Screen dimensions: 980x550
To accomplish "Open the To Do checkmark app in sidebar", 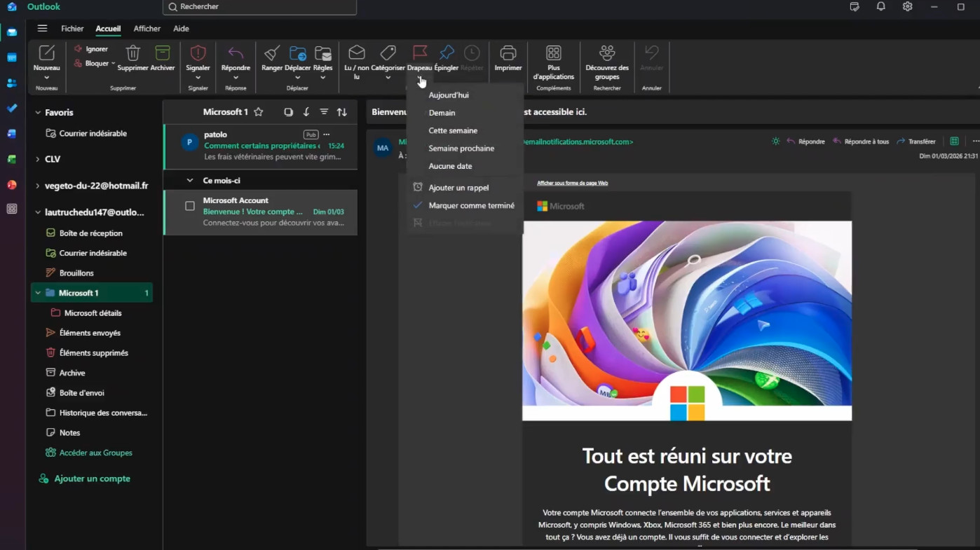I will 12,108.
